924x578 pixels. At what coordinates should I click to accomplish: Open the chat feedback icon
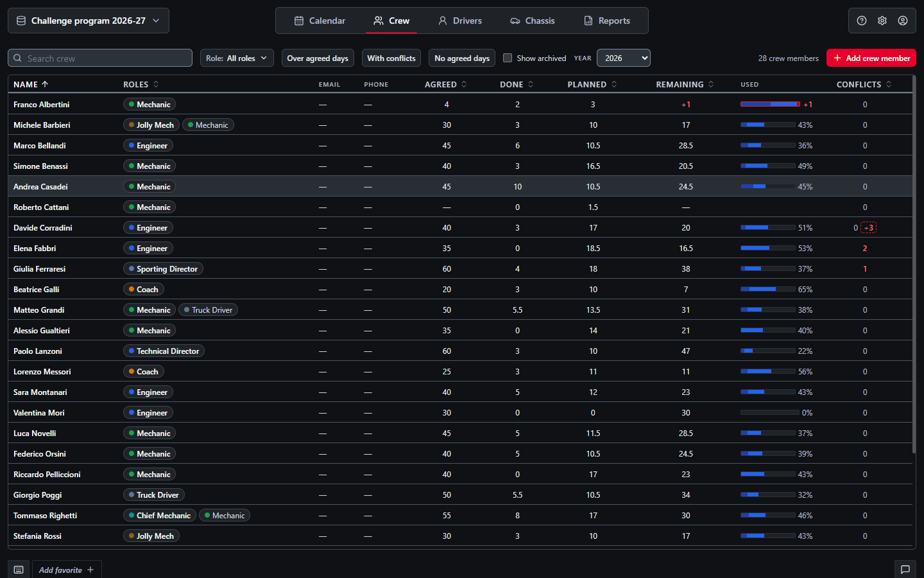905,570
